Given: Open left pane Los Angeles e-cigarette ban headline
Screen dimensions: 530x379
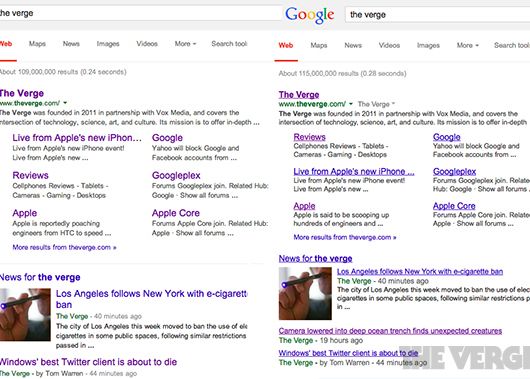Looking at the screenshot, I should 151,299.
